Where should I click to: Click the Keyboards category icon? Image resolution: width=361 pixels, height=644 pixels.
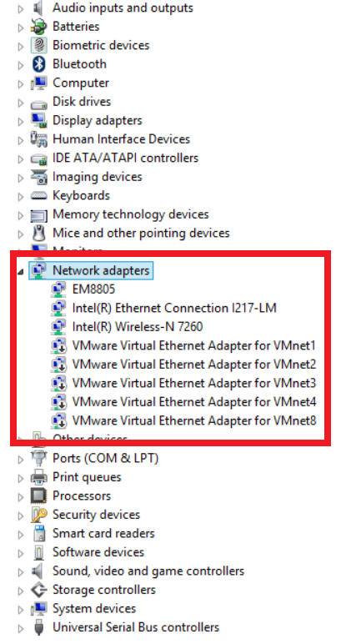[x=38, y=195]
